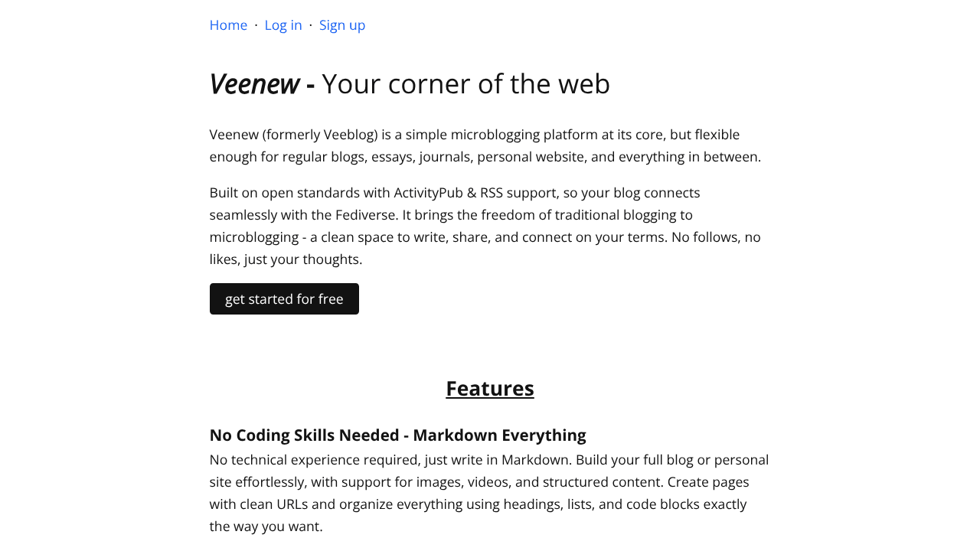The width and height of the screenshot is (980, 551).
Task: Open the Home link in navigation
Action: point(228,25)
